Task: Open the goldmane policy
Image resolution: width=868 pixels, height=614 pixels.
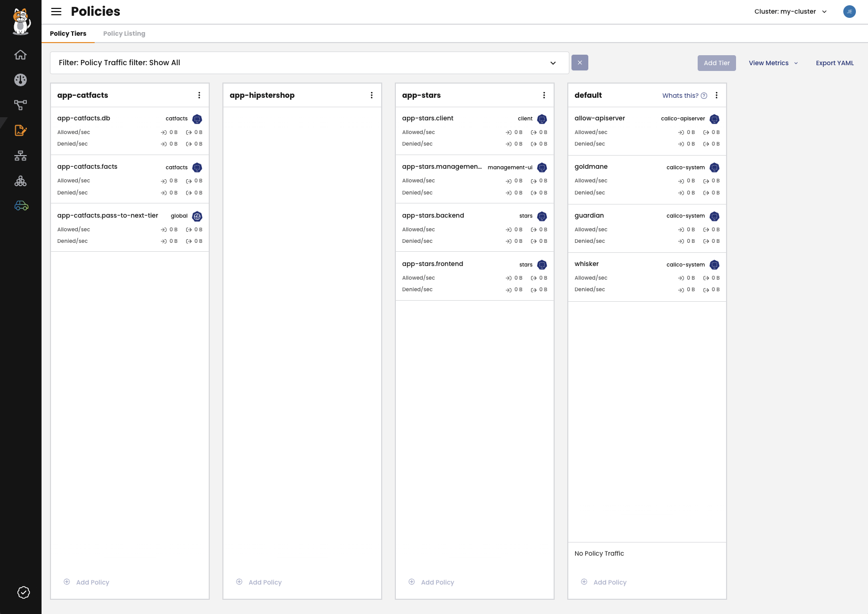Action: click(x=591, y=167)
